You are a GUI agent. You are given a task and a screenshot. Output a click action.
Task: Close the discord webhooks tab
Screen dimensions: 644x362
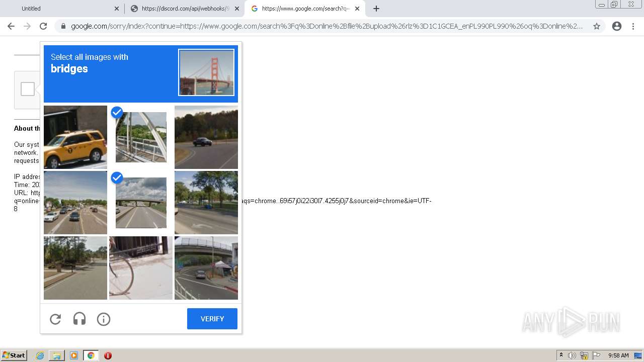[x=236, y=9]
